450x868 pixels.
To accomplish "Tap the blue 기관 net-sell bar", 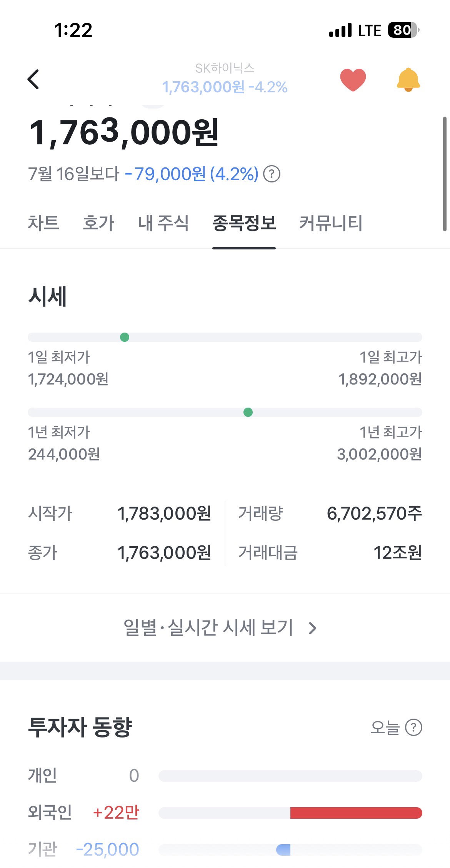I will tap(283, 850).
